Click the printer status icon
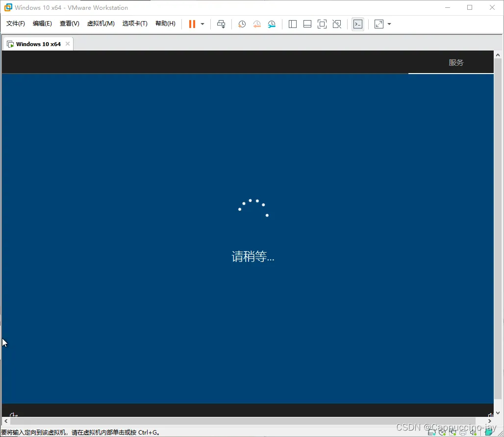504x437 pixels. (x=463, y=433)
